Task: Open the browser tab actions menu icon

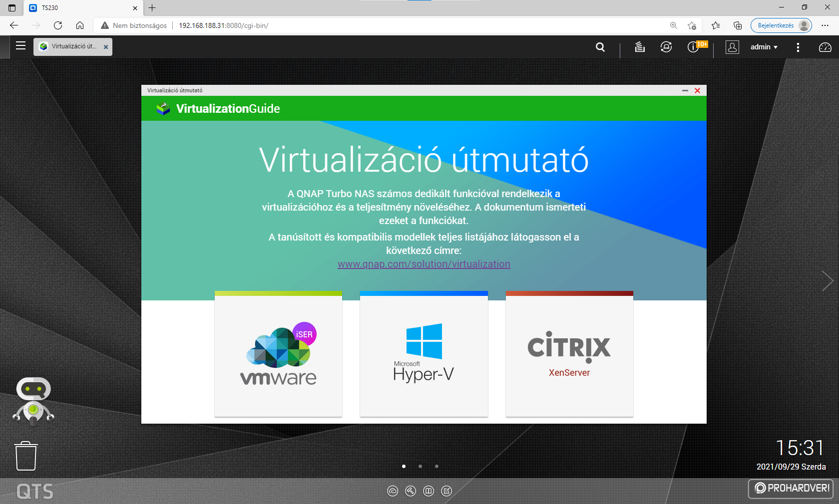Action: 12,8
